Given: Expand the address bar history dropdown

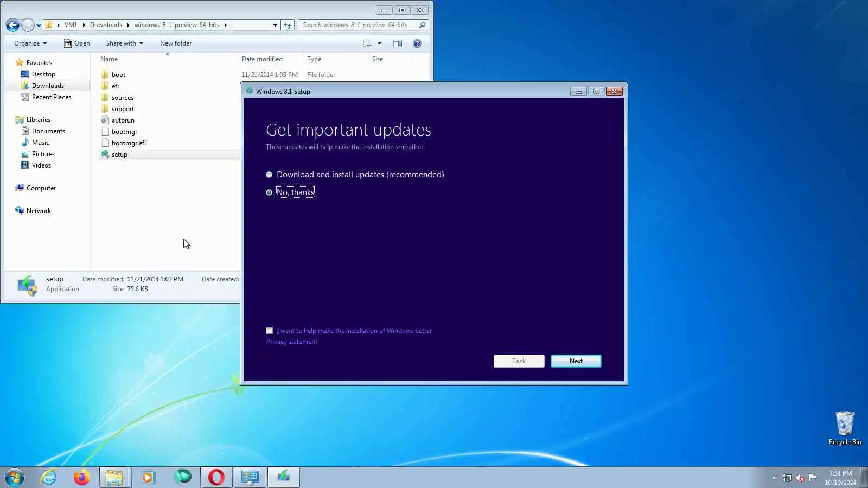Looking at the screenshot, I should pyautogui.click(x=275, y=25).
